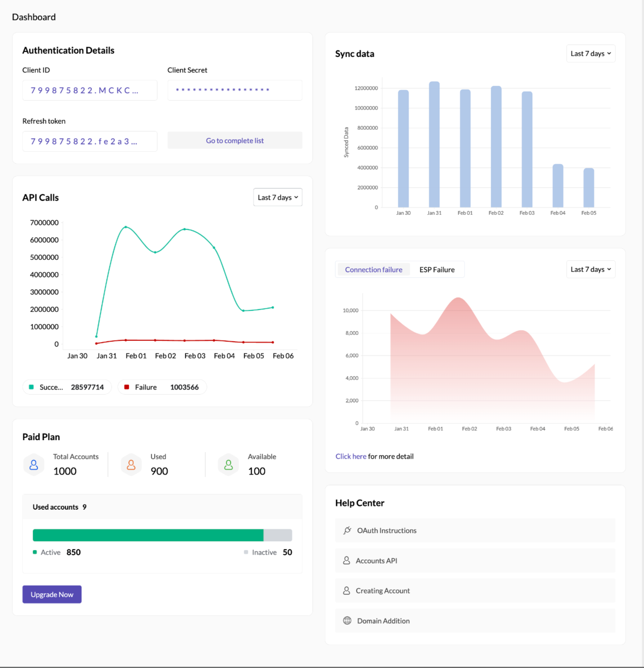Click the Go to complete list button

pos(235,140)
